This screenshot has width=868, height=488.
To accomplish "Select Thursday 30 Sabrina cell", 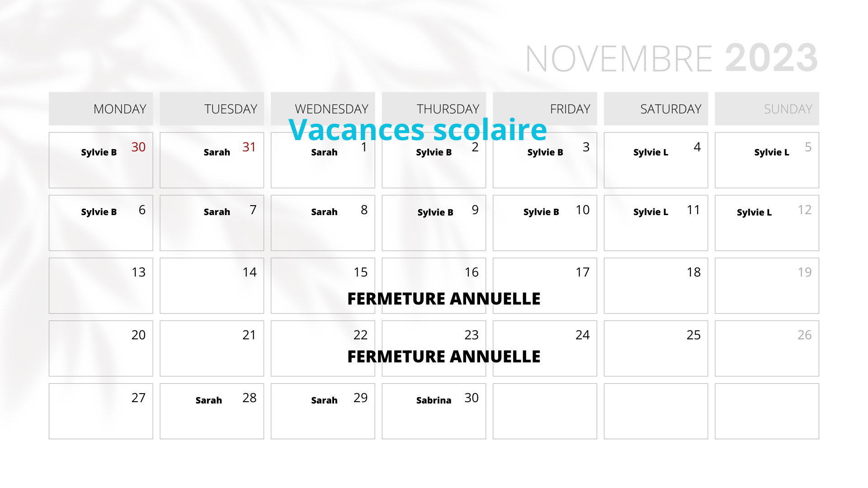I will point(434,411).
